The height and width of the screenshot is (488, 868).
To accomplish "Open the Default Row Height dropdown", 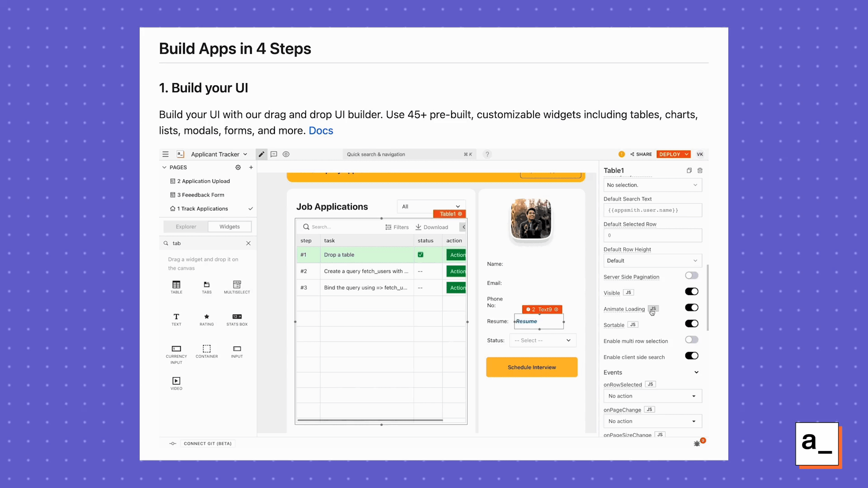I will 652,261.
